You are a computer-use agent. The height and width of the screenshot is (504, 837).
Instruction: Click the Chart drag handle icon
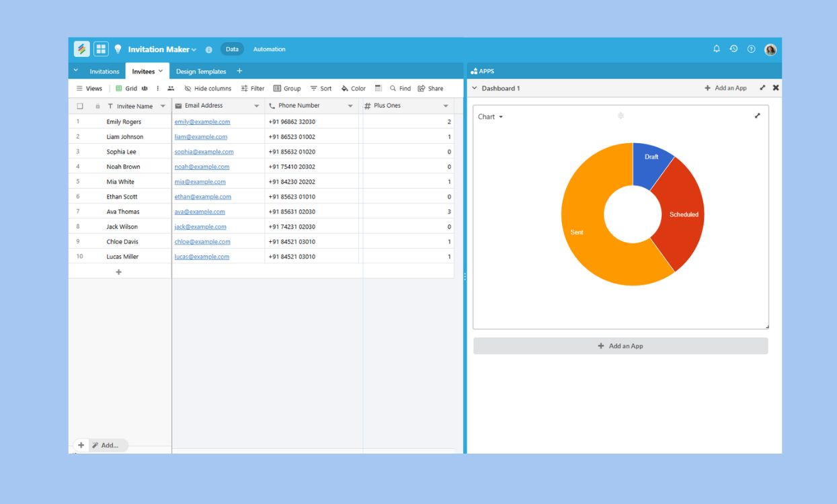point(621,116)
